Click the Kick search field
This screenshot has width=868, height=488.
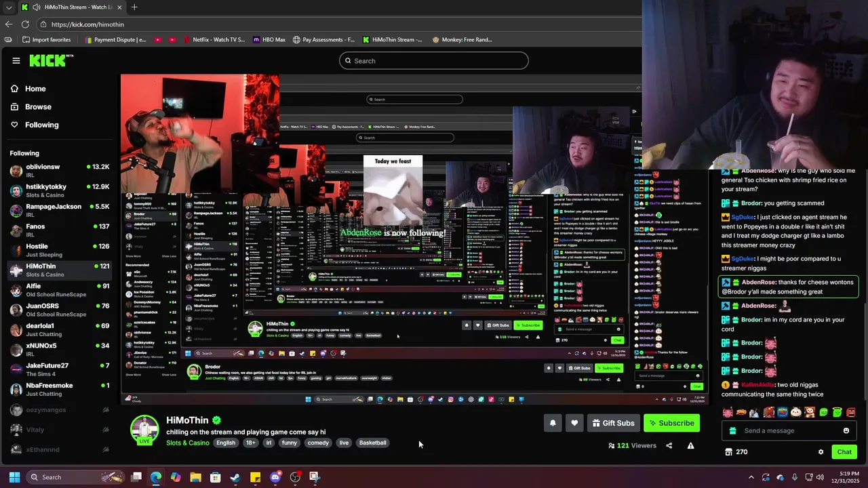point(433,60)
